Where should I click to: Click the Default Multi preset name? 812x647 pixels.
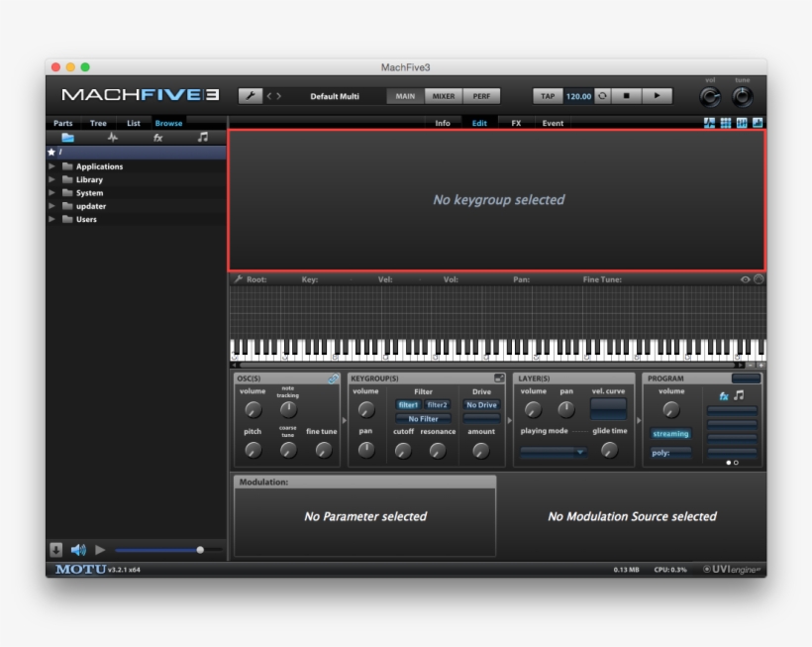[335, 96]
